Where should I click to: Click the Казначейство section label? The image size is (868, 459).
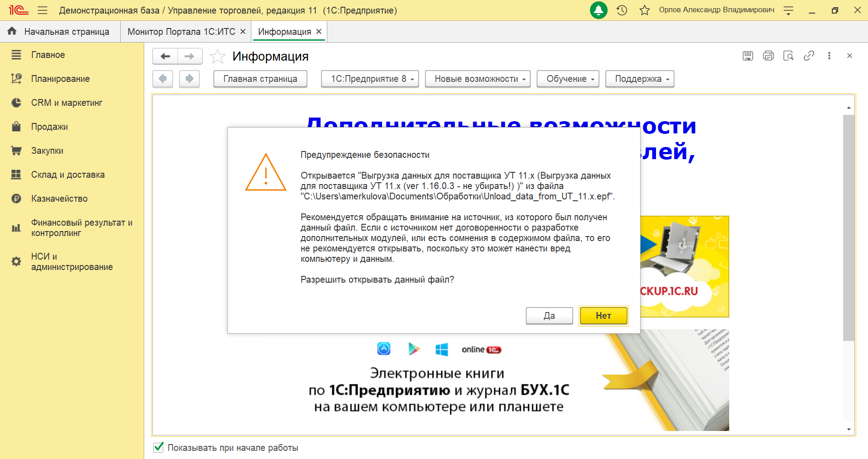pos(59,199)
